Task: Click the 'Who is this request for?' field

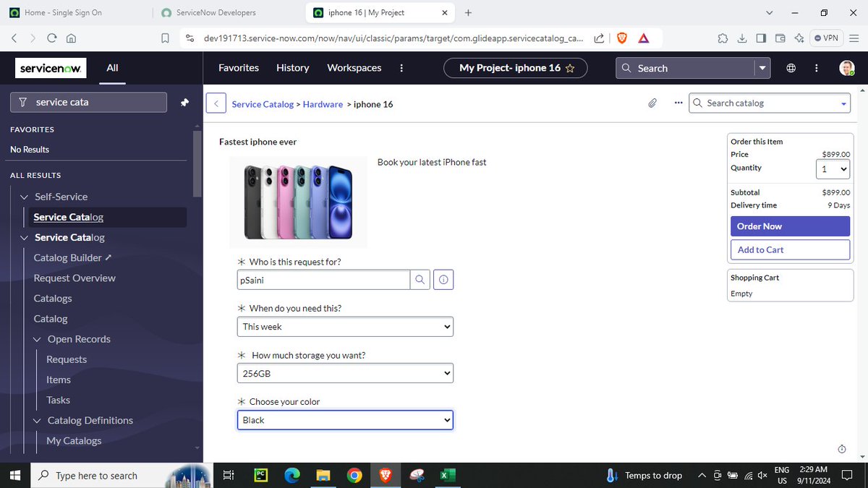Action: 323,280
